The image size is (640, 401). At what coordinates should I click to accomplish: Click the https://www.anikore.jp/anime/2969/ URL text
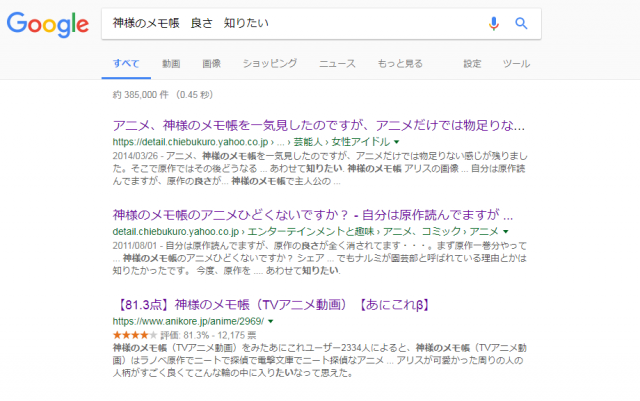click(x=188, y=321)
